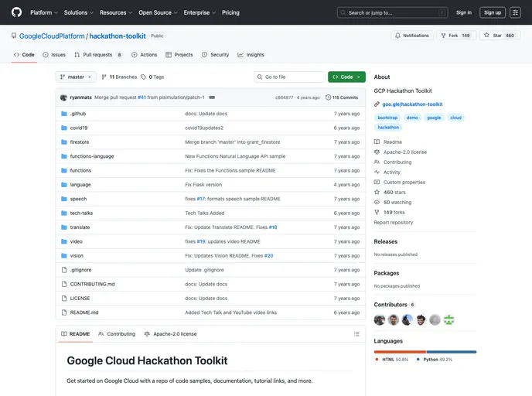This screenshot has width=532, height=396.
Task: View the 0 Tags link
Action: pos(152,77)
